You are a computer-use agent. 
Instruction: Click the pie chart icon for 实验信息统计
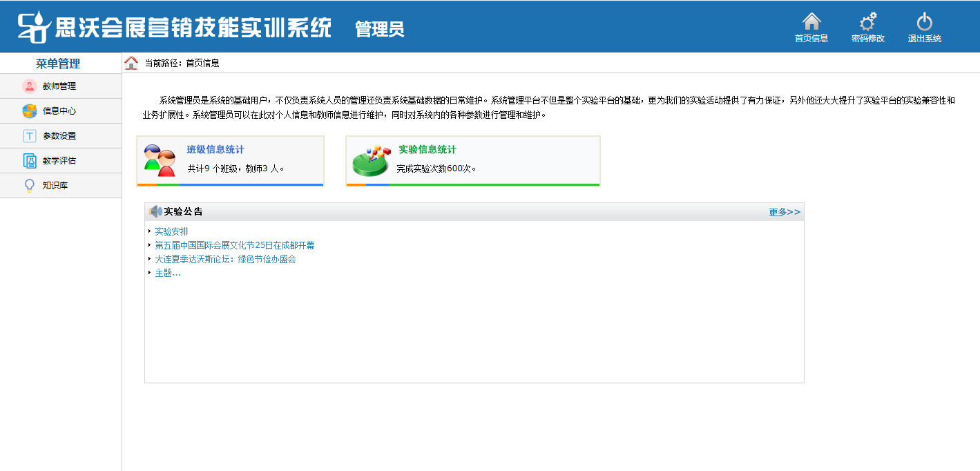372,162
